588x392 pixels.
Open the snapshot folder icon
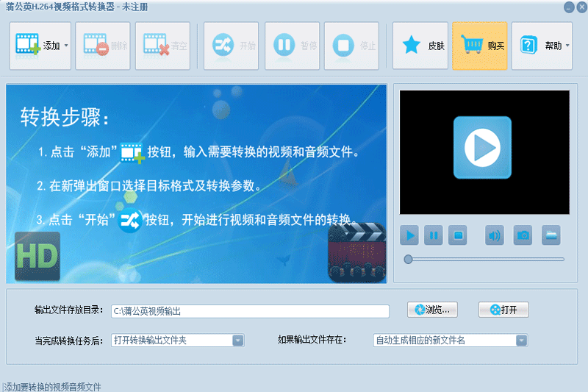tap(551, 235)
